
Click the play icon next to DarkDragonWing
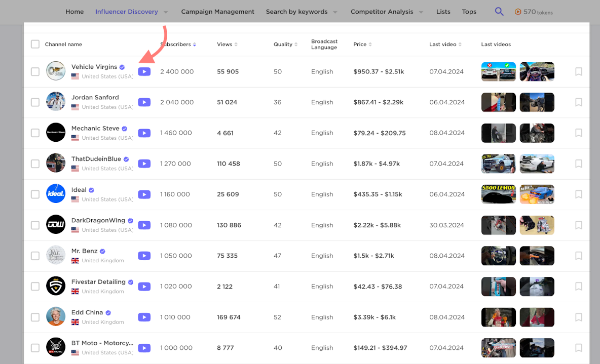(144, 225)
